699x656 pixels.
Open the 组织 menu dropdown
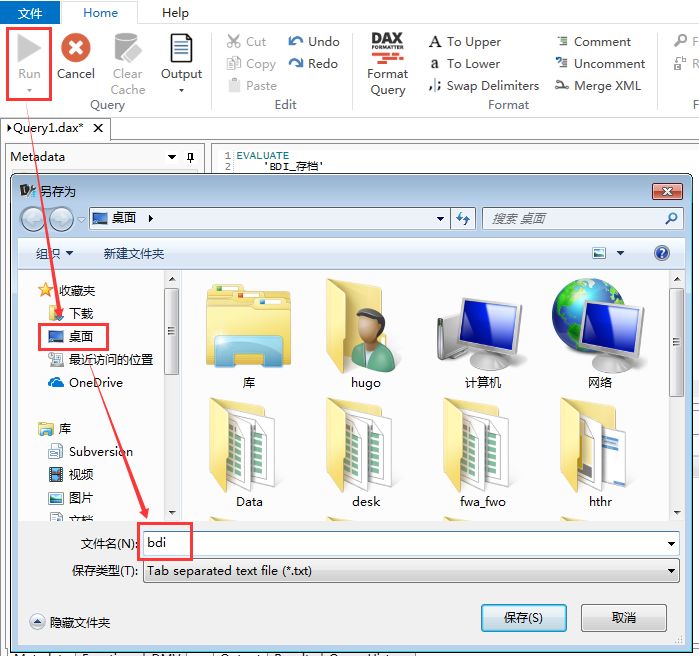[54, 254]
